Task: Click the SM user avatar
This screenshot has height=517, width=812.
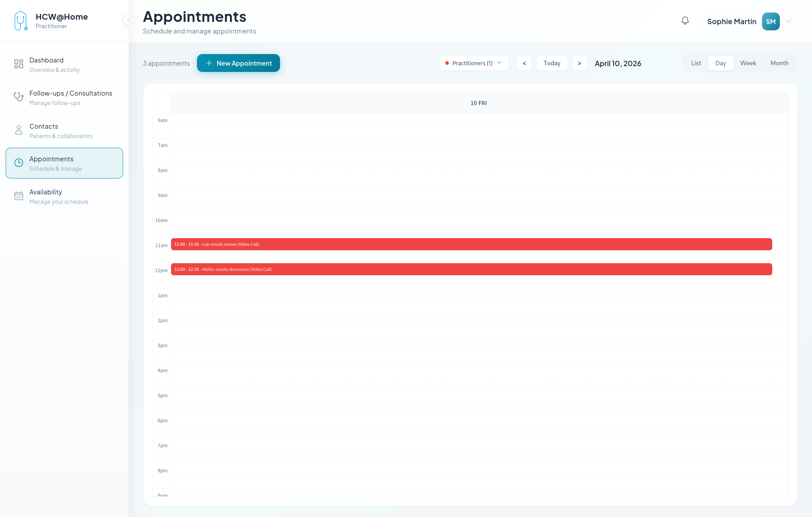Action: (770, 21)
